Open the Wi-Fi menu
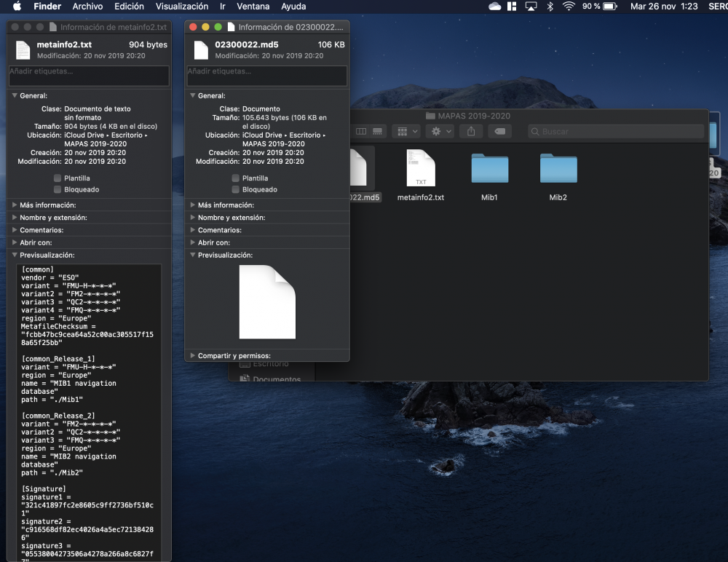 (569, 6)
